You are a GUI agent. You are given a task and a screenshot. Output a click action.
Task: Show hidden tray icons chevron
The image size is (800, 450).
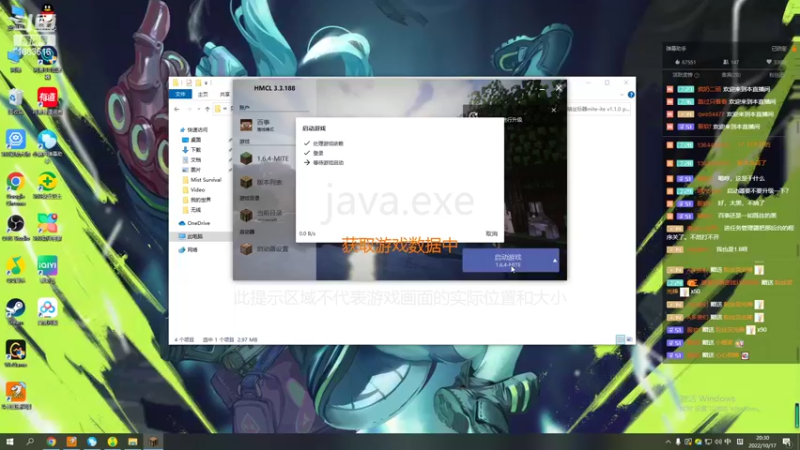tap(668, 442)
